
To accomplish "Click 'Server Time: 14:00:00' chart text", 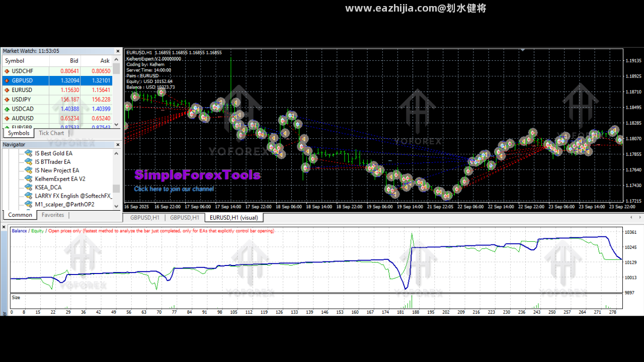I will click(x=148, y=70).
